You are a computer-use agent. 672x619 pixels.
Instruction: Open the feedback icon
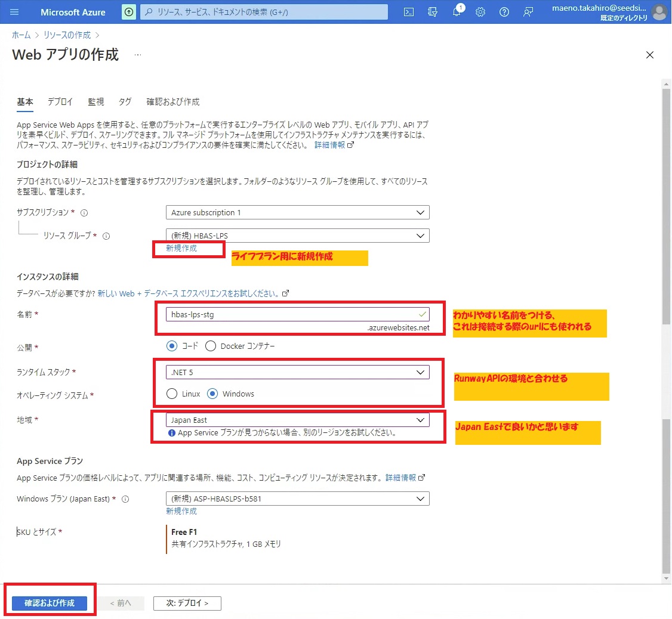(x=528, y=12)
